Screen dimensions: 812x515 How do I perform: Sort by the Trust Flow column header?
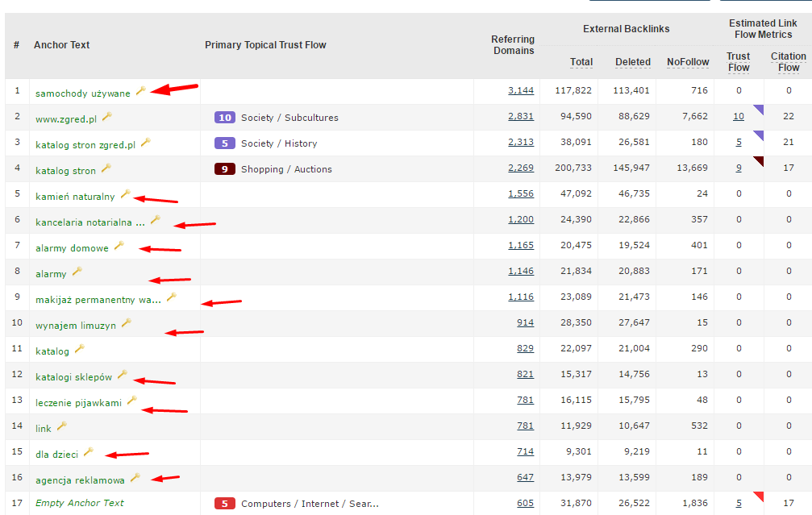[738, 61]
